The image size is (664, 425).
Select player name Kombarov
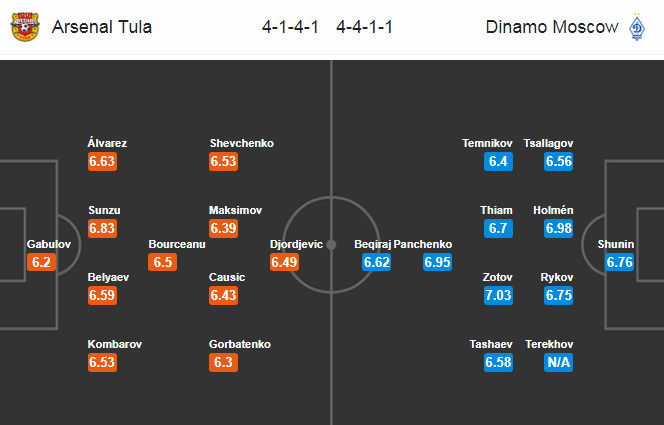pos(115,344)
